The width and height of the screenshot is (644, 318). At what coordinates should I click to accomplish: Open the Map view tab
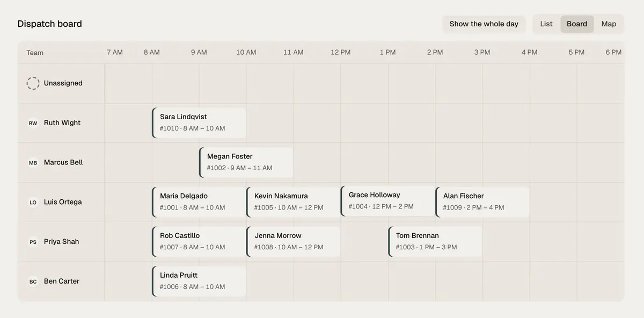[x=609, y=24]
